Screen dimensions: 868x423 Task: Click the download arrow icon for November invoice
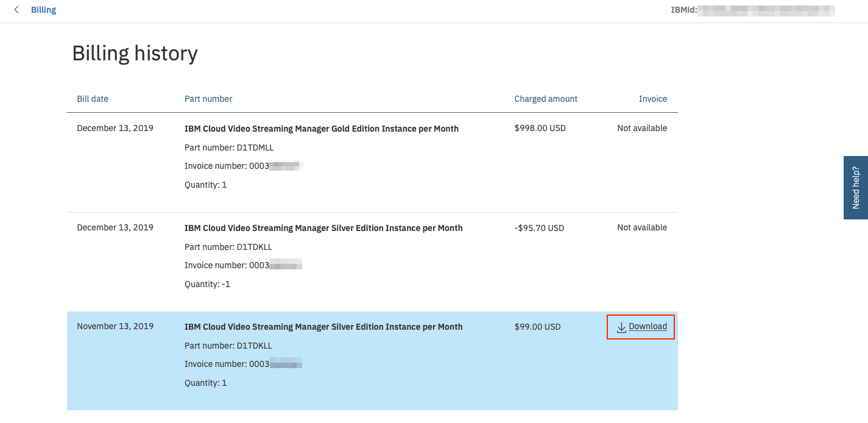[621, 327]
